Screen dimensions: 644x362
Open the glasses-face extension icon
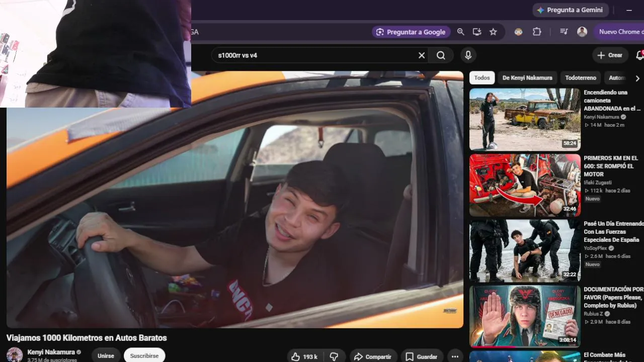(518, 32)
